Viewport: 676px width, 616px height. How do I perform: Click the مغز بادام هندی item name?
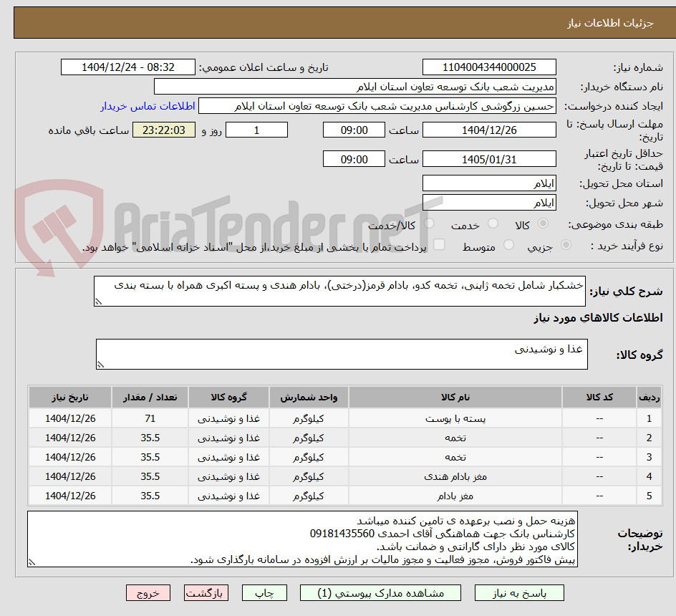point(455,477)
